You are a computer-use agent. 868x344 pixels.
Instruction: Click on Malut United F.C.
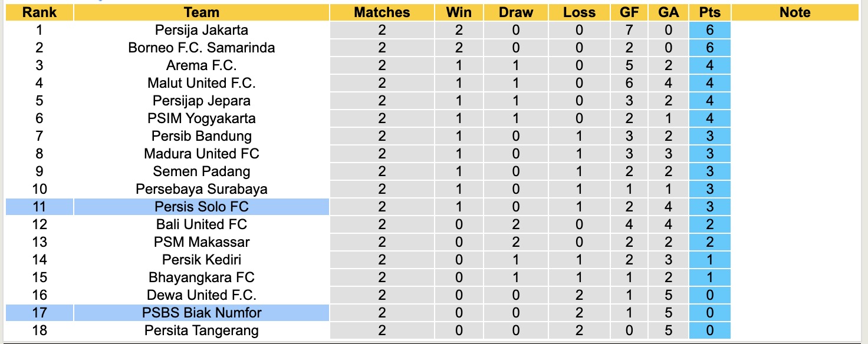(x=202, y=83)
